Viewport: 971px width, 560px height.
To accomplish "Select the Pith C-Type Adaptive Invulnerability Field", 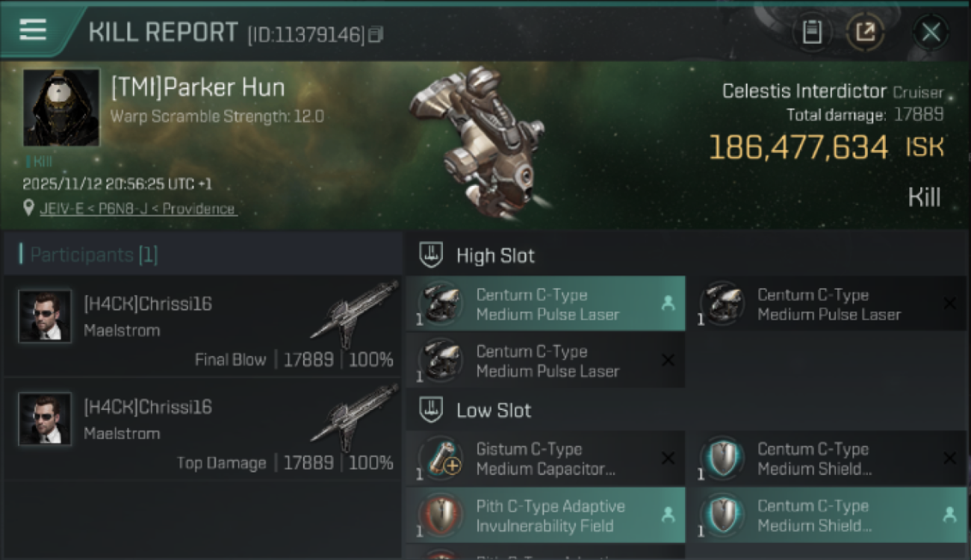I will 545,516.
